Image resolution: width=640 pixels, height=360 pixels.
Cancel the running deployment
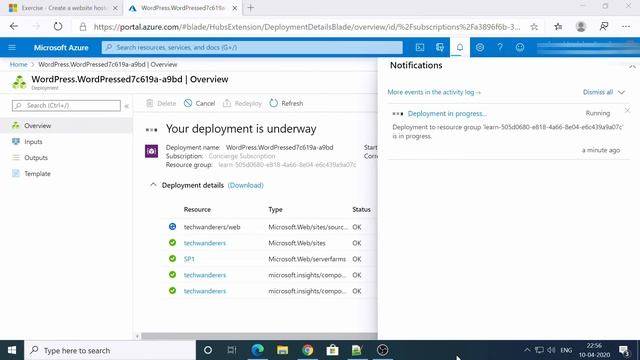(199, 103)
